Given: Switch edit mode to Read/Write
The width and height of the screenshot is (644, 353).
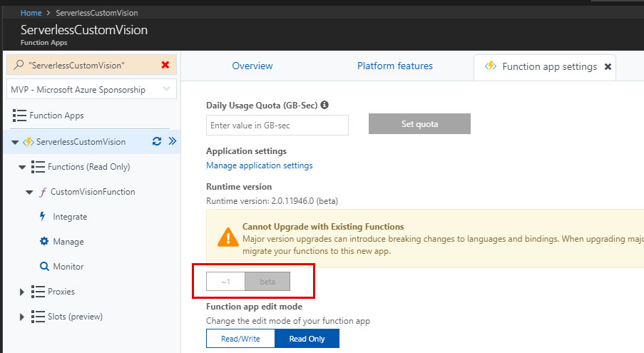Looking at the screenshot, I should [240, 339].
